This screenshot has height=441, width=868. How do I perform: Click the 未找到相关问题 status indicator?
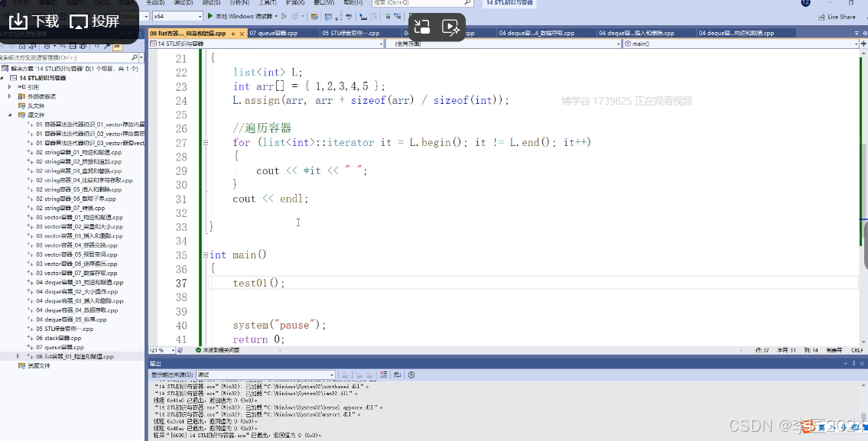coord(217,350)
